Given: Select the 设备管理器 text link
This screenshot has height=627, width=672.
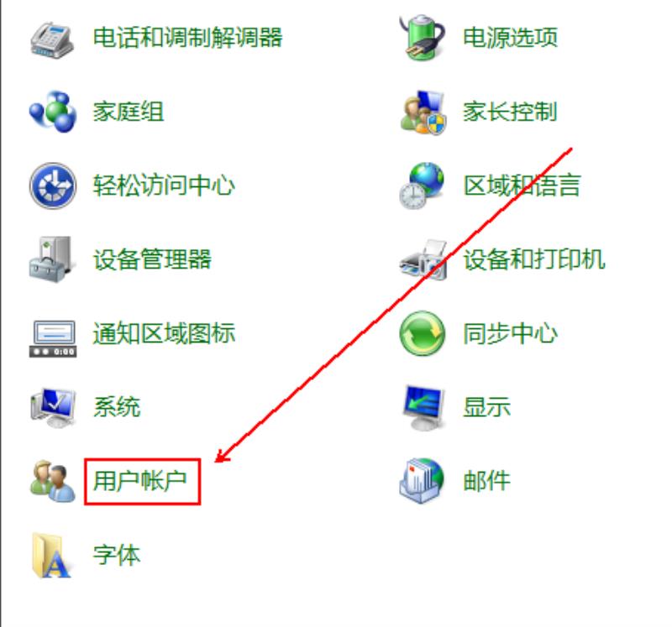Looking at the screenshot, I should [x=152, y=259].
